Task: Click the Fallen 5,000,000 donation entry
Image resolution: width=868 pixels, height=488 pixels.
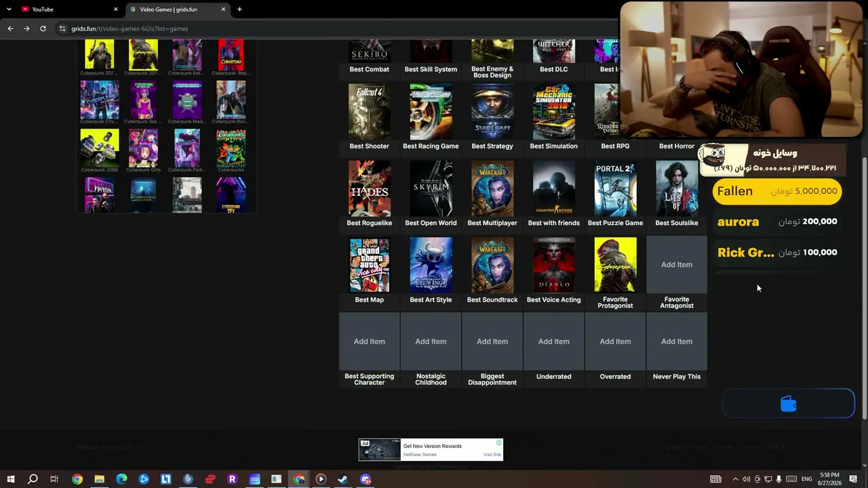Action: [777, 191]
